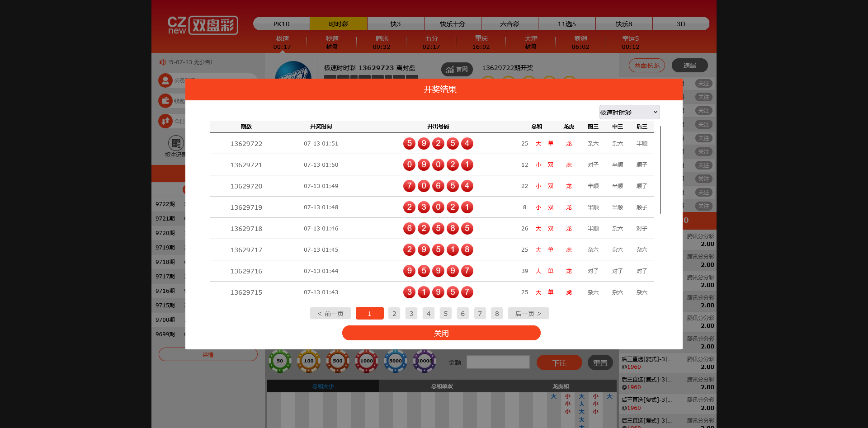
Task: Click the CZ 双盘彩 site logo
Action: point(203,25)
